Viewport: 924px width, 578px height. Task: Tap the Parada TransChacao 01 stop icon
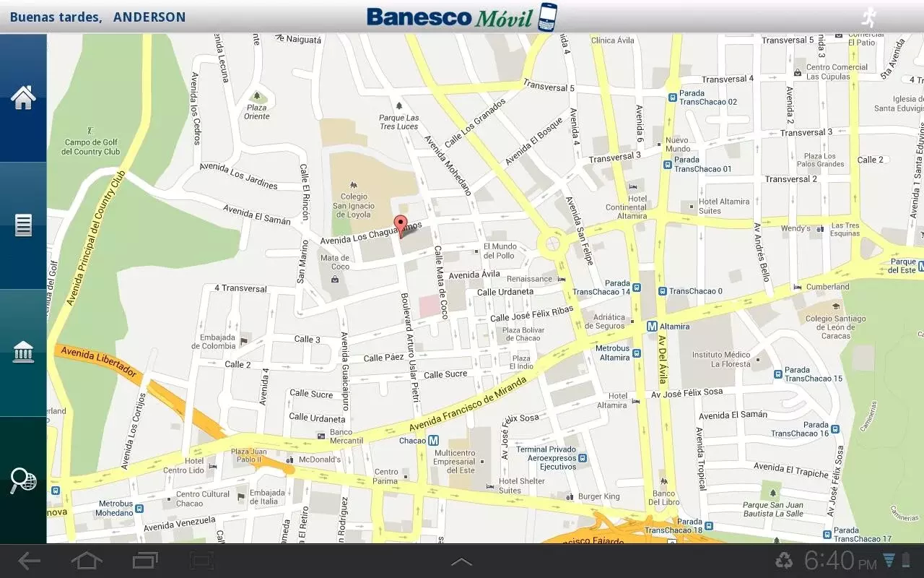coord(668,164)
